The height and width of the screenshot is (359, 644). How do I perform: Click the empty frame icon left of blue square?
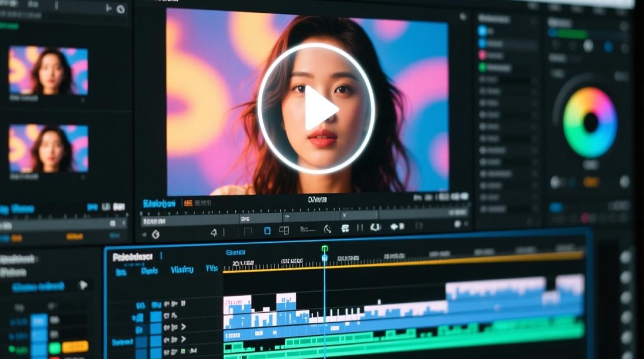(x=248, y=231)
